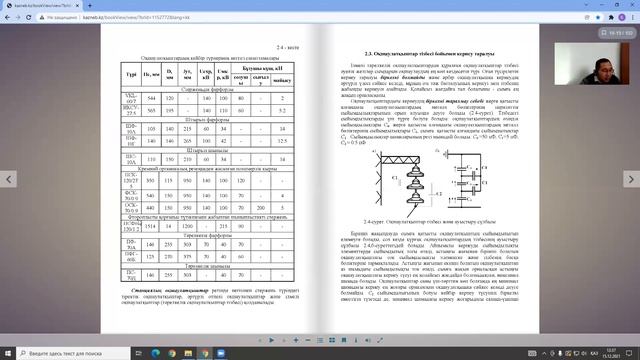
Task: Zoom in using the plus icon
Action: point(296,340)
